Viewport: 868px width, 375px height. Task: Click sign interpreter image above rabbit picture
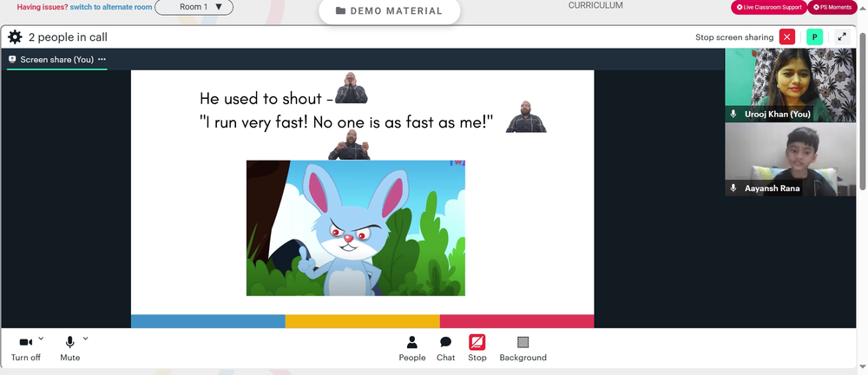[349, 145]
